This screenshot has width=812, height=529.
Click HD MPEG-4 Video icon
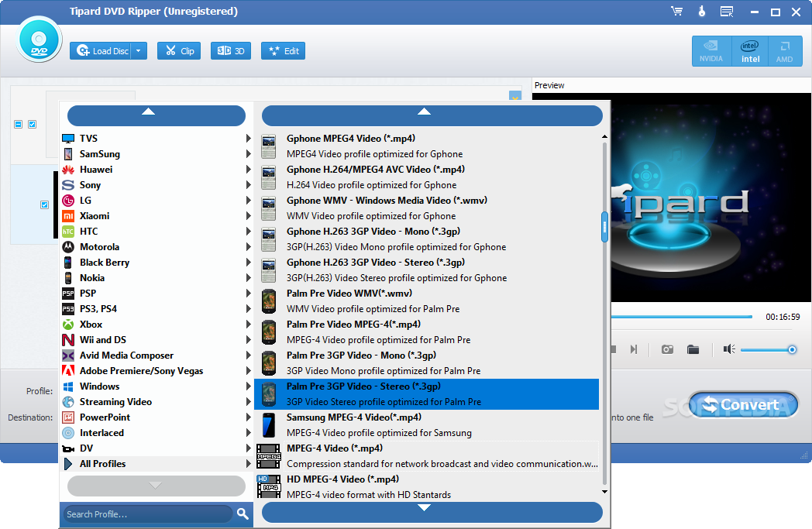pos(268,487)
